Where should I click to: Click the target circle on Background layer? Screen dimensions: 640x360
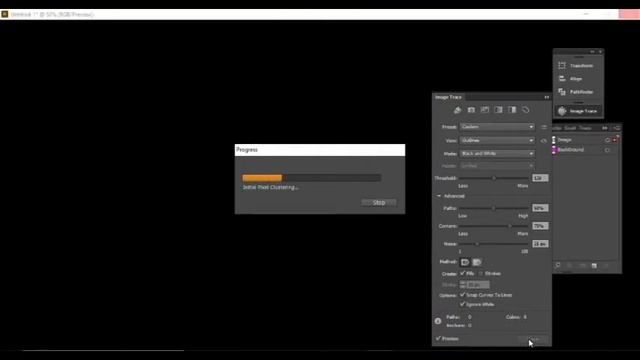pyautogui.click(x=607, y=150)
